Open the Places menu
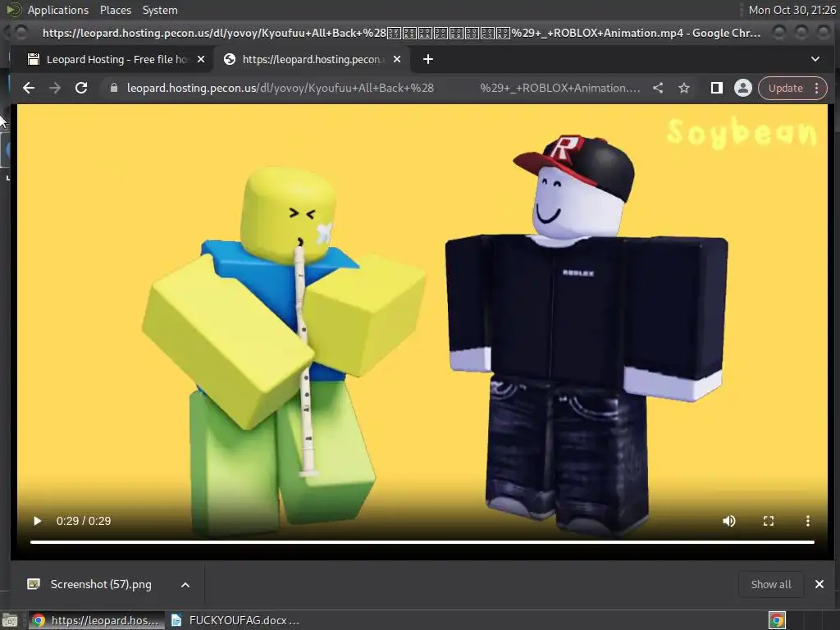This screenshot has height=630, width=840. [115, 10]
